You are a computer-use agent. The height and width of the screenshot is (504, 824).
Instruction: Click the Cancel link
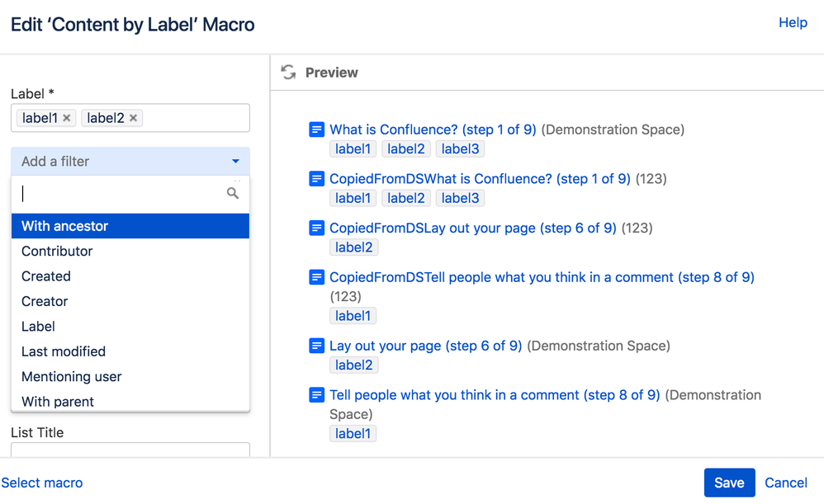(x=786, y=483)
